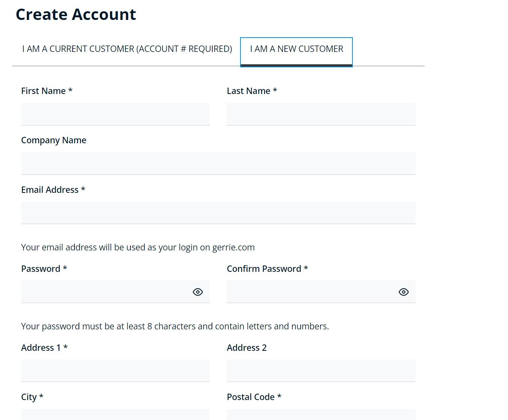Click the Address 2 label
508x420 pixels.
coord(246,348)
